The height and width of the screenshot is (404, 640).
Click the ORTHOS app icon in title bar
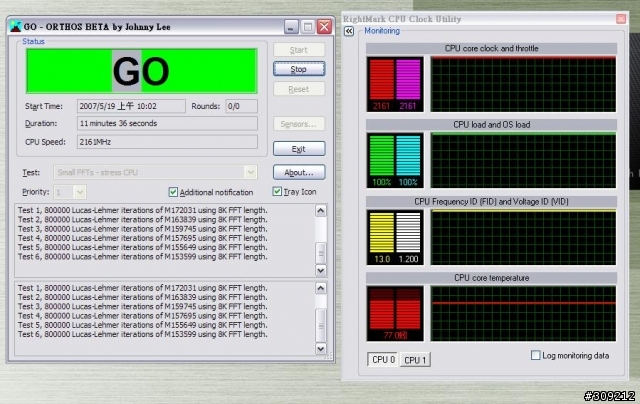point(16,27)
